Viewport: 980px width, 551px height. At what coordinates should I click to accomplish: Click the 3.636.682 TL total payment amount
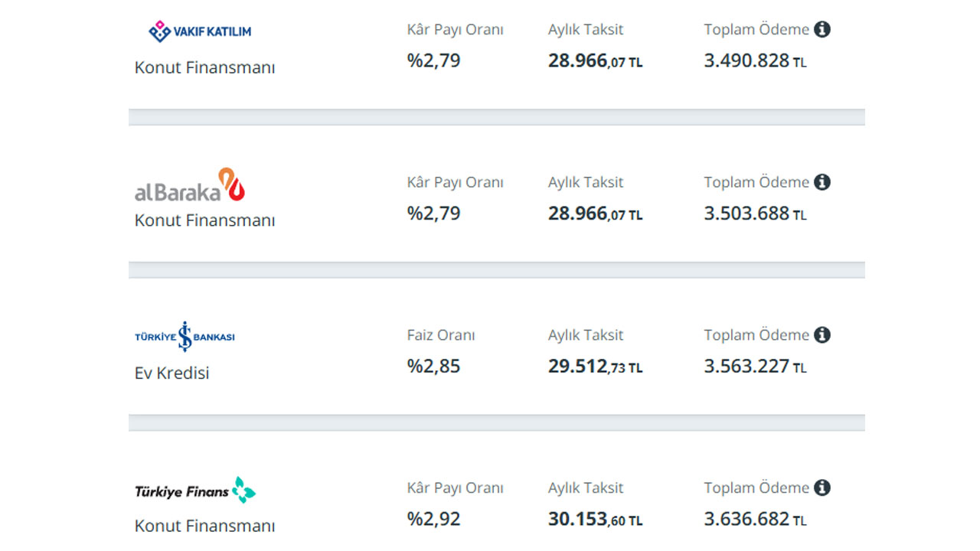(x=756, y=520)
